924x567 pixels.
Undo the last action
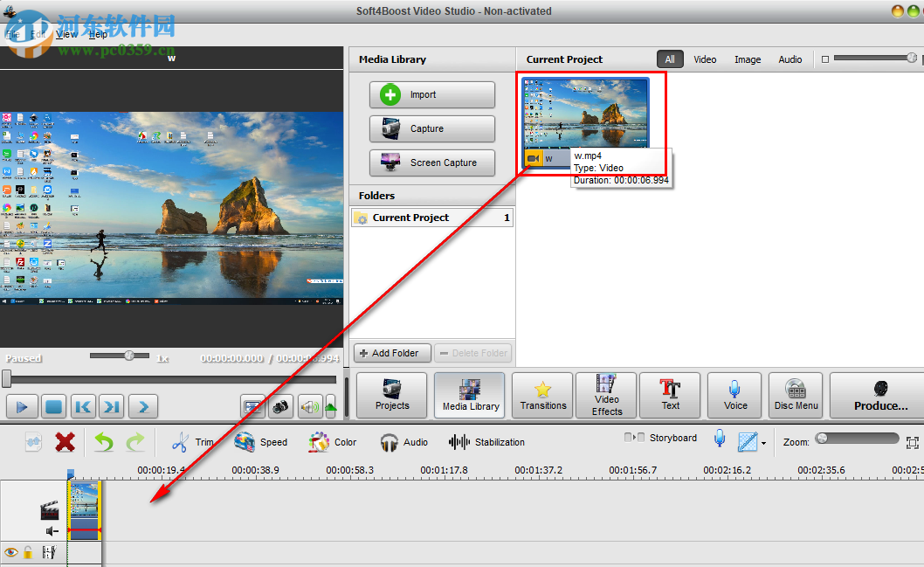pos(104,441)
